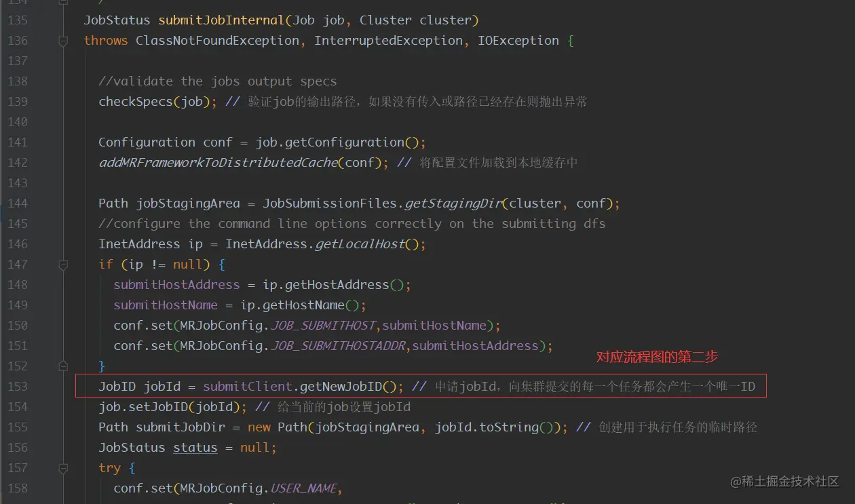Click line number 135 in the gutter

point(17,20)
